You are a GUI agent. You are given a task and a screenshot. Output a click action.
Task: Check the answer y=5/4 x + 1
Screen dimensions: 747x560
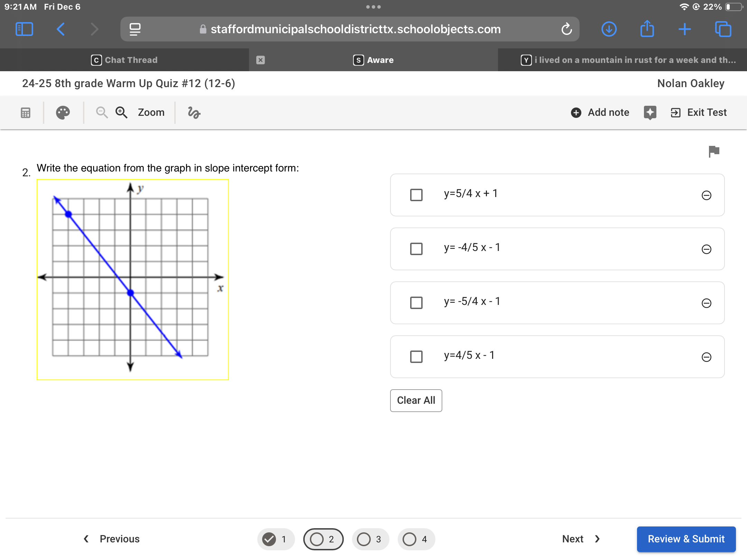pyautogui.click(x=416, y=195)
